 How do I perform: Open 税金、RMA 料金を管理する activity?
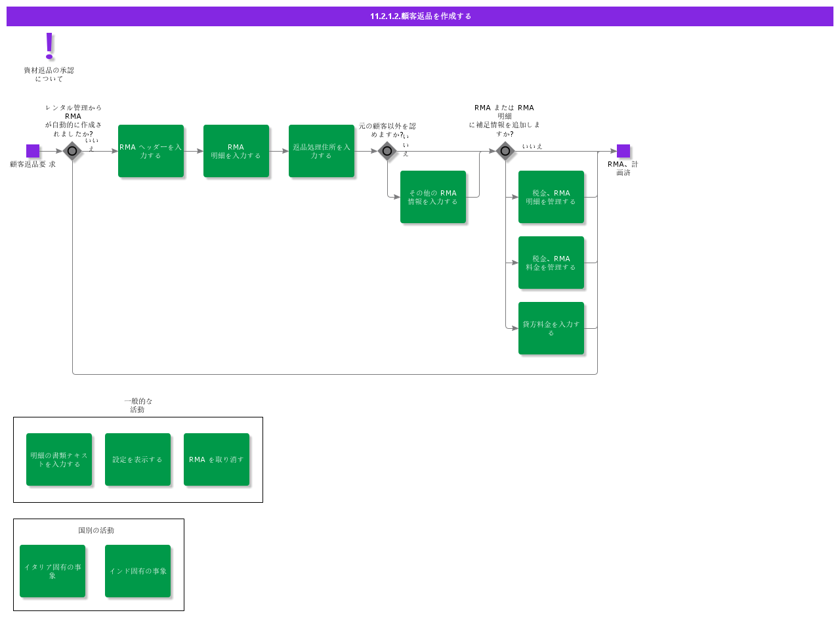click(551, 263)
